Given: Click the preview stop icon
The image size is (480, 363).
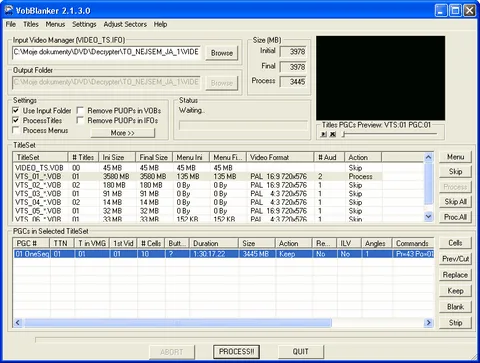Looking at the screenshot, I should point(333,134).
